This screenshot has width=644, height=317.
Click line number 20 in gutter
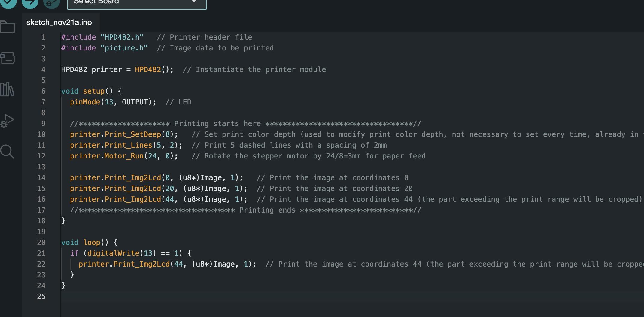41,243
